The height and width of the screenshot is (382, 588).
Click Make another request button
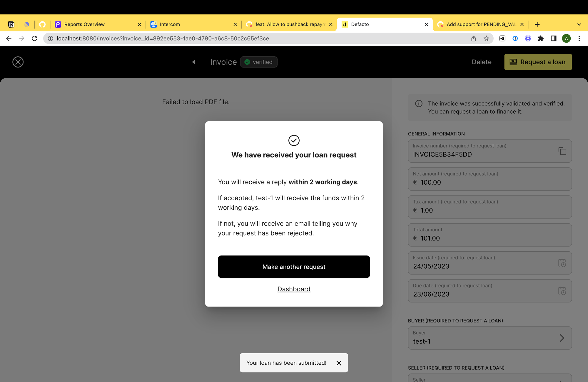[x=294, y=267]
